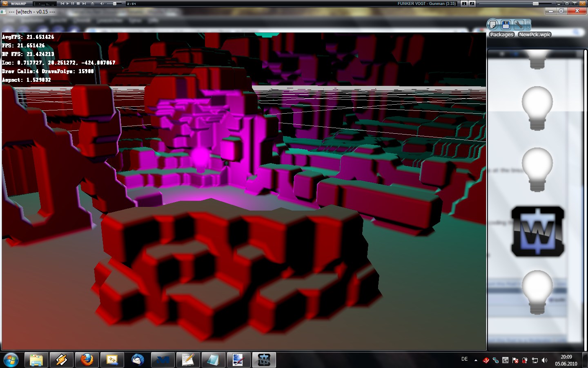Screen dimensions: 588x368
Task: Click the Winamp search magnifier icon
Action: (472, 3)
